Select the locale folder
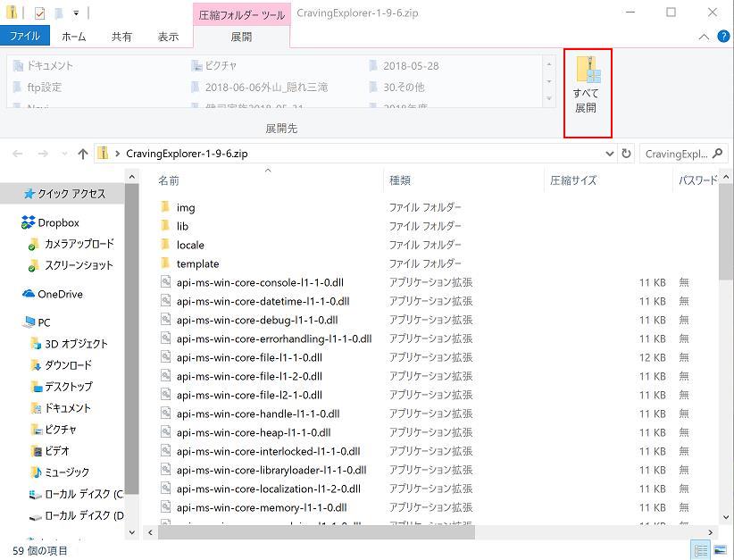 point(190,246)
